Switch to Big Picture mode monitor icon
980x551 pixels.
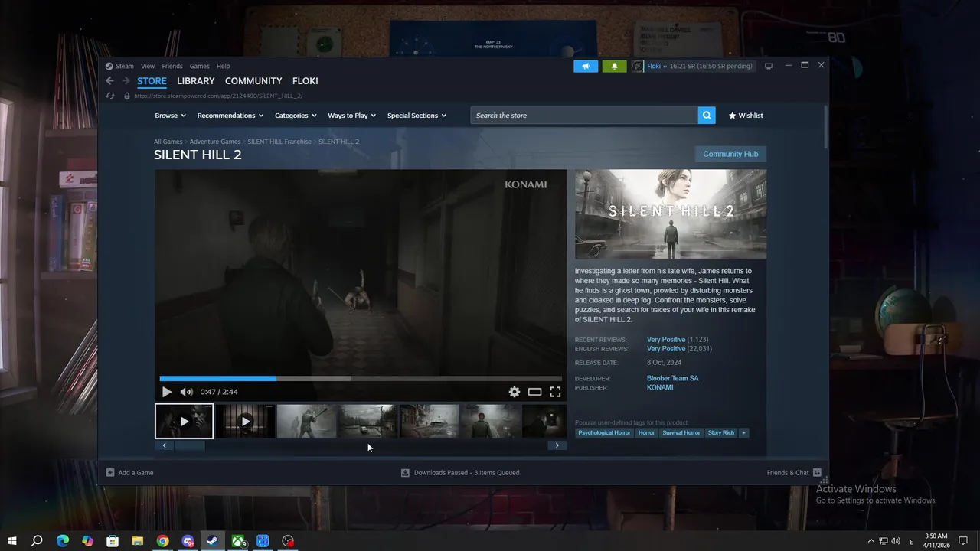pyautogui.click(x=769, y=66)
